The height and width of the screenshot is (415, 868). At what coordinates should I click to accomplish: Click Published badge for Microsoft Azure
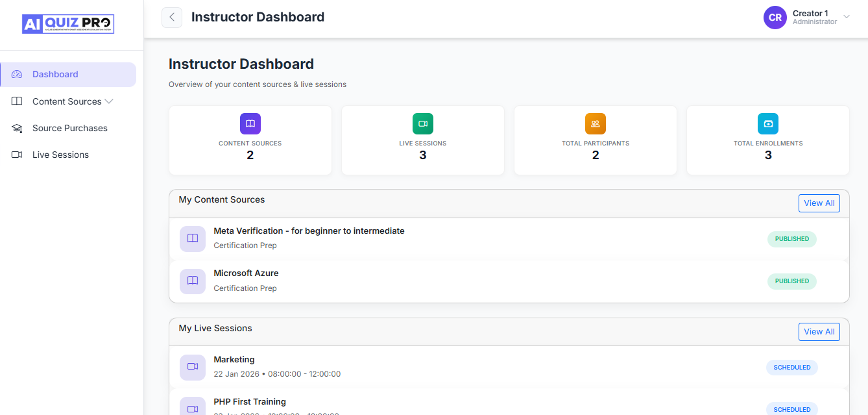tap(792, 281)
